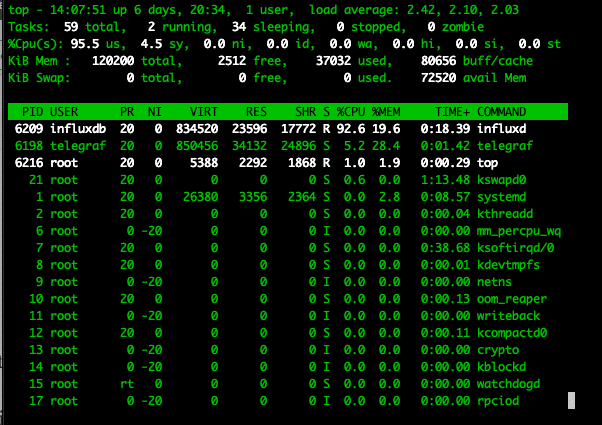This screenshot has height=425, width=602.
Task: Click the 72520 avail Mem value
Action: [x=438, y=78]
